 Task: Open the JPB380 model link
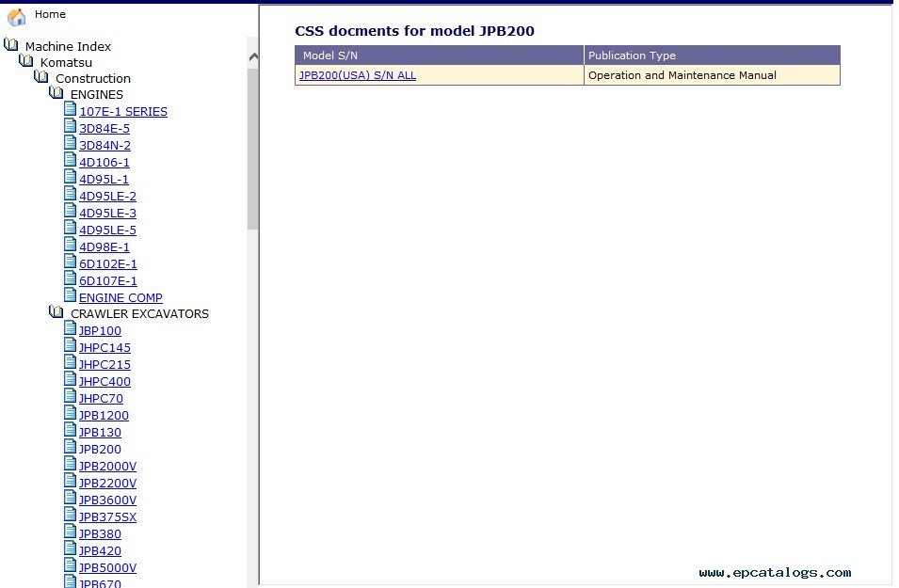point(101,534)
